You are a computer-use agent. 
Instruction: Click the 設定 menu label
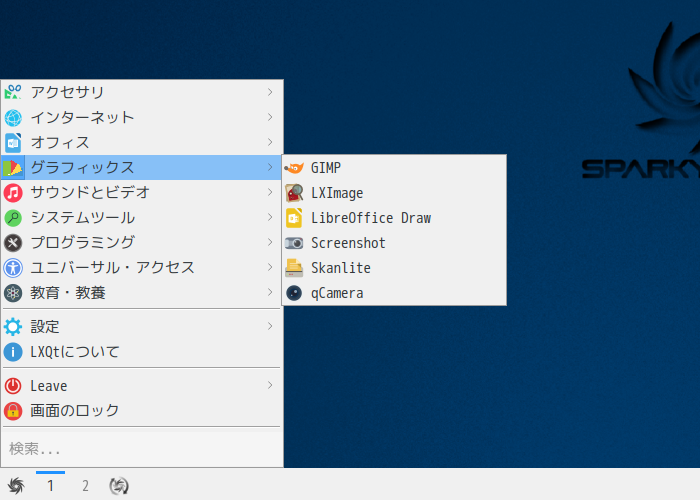[45, 327]
